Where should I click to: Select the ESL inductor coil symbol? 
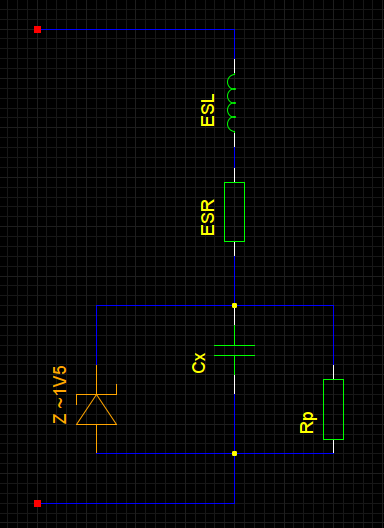[x=232, y=103]
